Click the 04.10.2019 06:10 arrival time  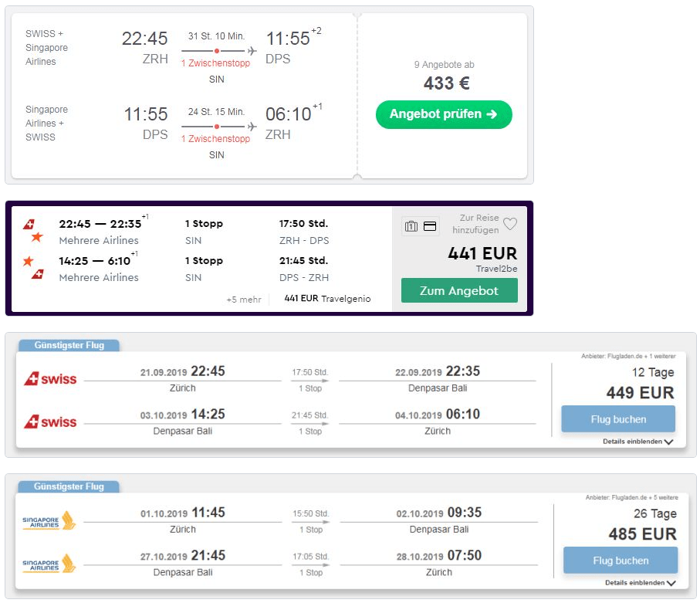438,415
